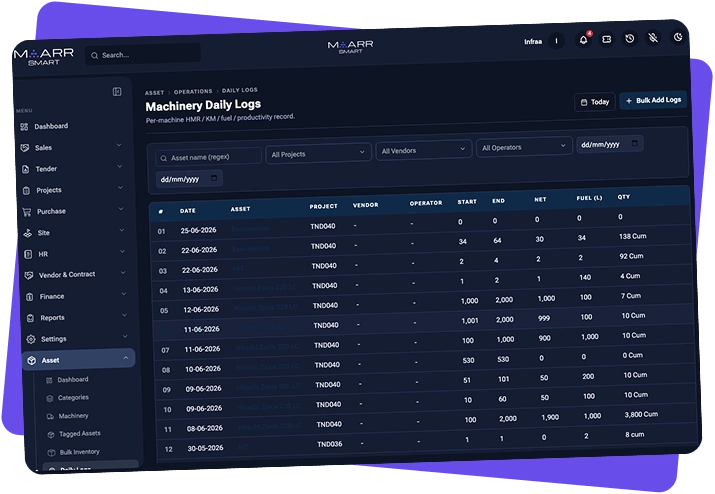
Task: Open the Dashboard menu item
Action: coord(51,126)
